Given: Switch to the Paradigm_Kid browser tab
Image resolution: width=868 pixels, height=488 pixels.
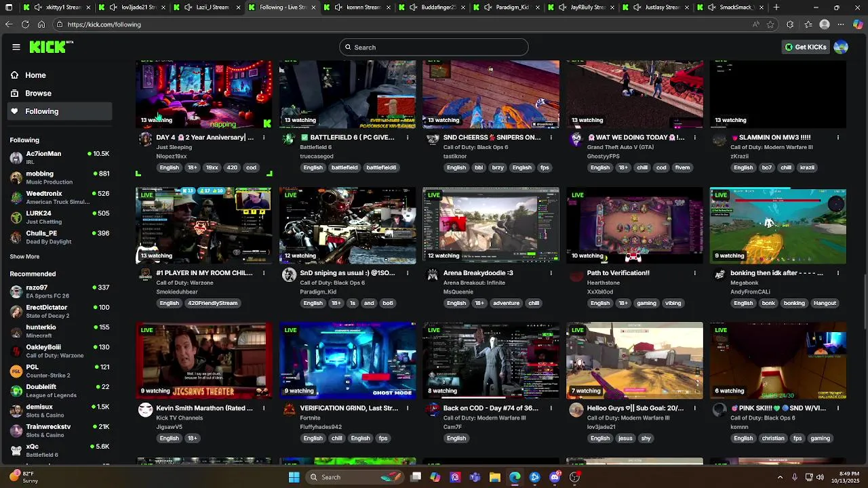Looking at the screenshot, I should pyautogui.click(x=505, y=7).
